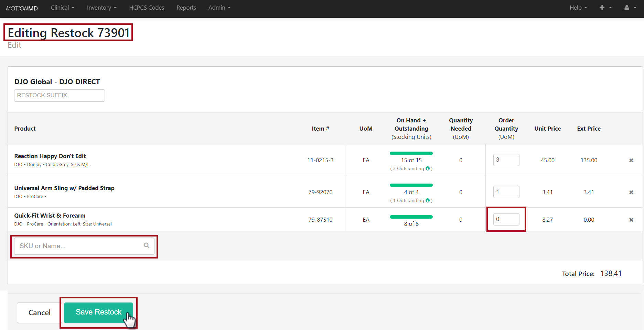The height and width of the screenshot is (330, 644).
Task: Click the search magnifier in SKU field
Action: pyautogui.click(x=147, y=245)
